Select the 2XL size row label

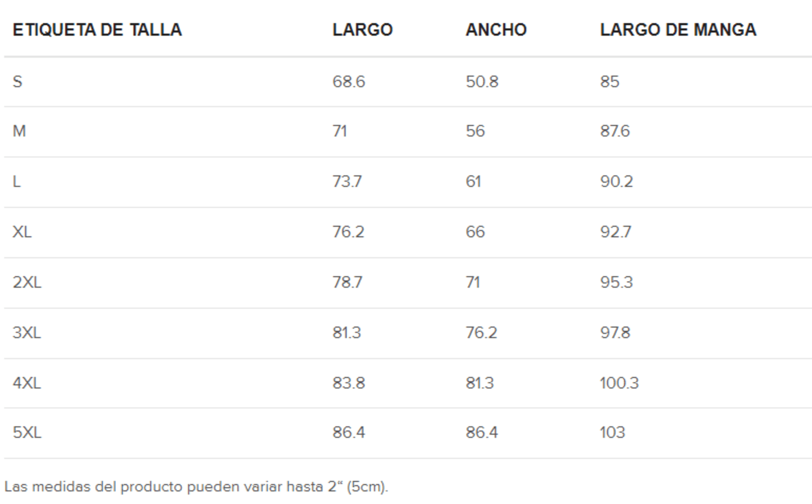click(27, 282)
